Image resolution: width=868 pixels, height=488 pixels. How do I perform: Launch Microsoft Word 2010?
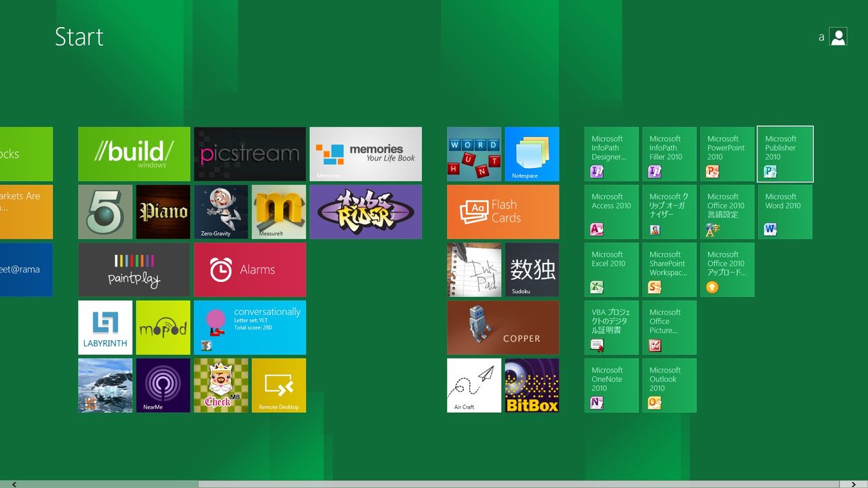point(785,212)
